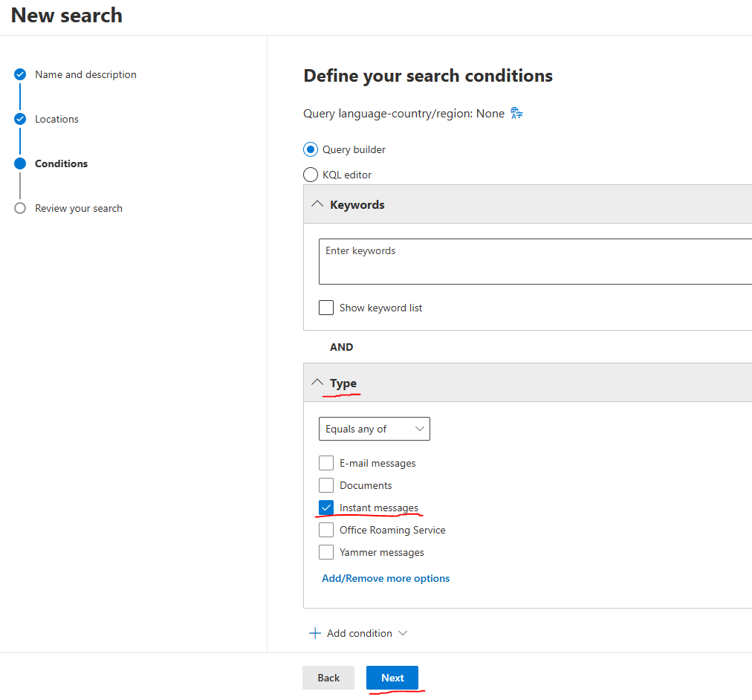752x700 pixels.
Task: Check the Yammer messages checkbox
Action: 326,552
